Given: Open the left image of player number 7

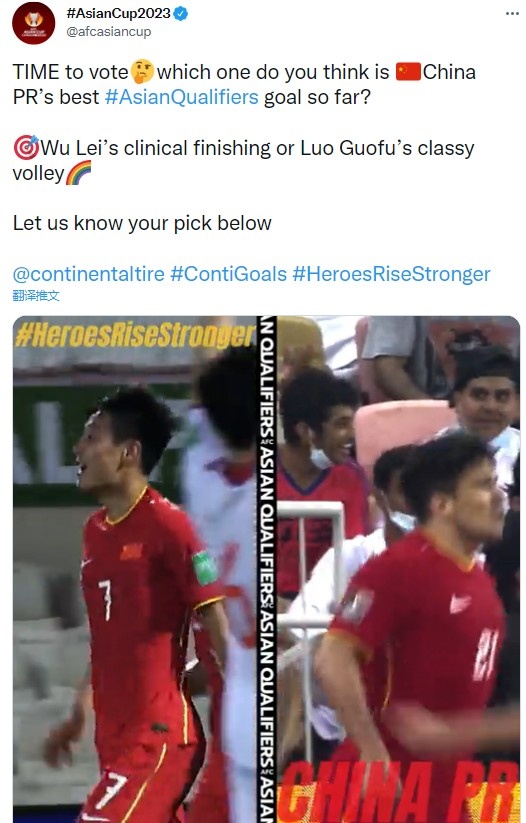Looking at the screenshot, I should coord(134,569).
